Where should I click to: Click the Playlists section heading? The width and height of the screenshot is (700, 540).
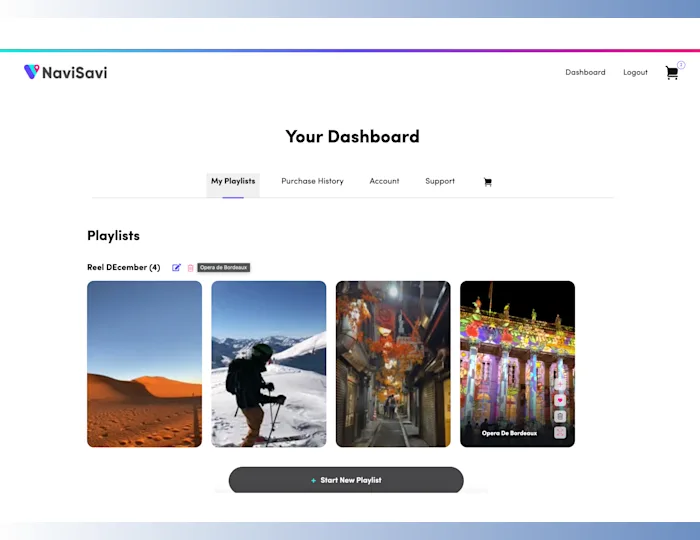pyautogui.click(x=113, y=236)
